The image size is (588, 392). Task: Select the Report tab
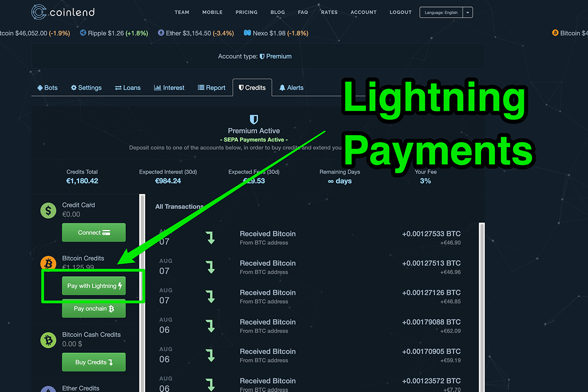212,88
